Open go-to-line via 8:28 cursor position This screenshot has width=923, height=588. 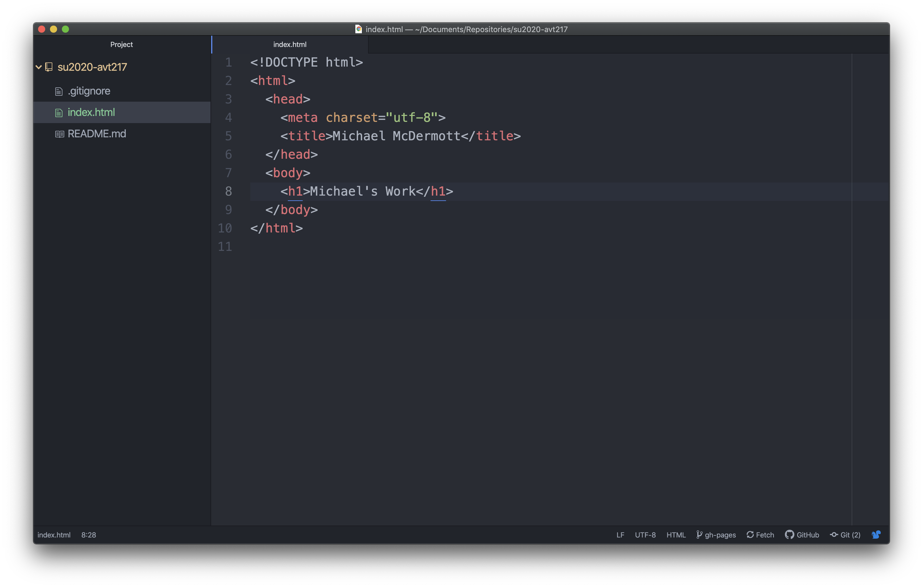pyautogui.click(x=89, y=535)
